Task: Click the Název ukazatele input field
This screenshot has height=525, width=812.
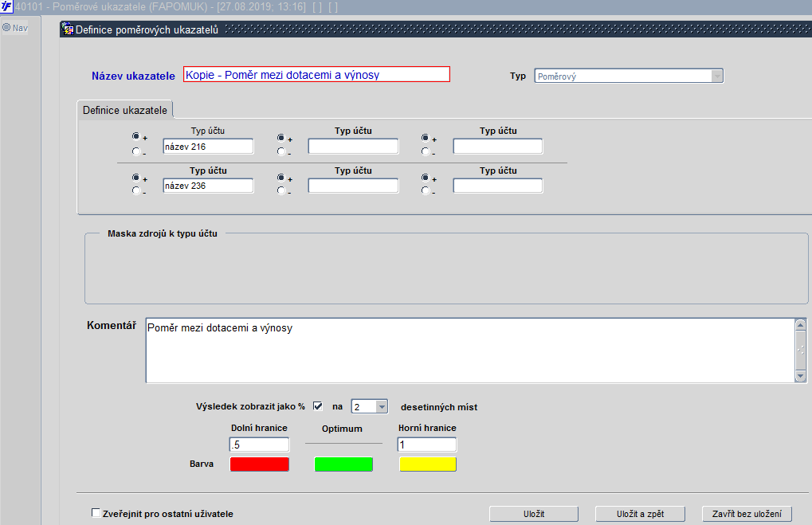Action: (x=316, y=75)
